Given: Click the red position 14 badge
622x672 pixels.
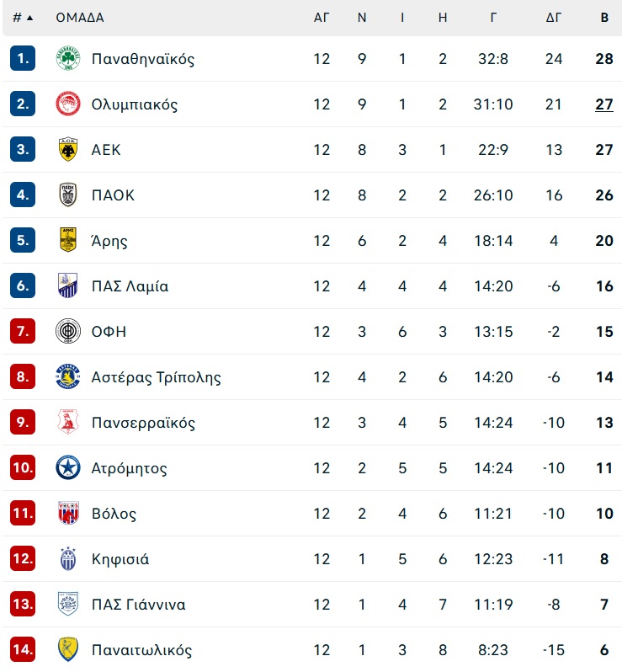Looking at the screenshot, I should point(23,649).
